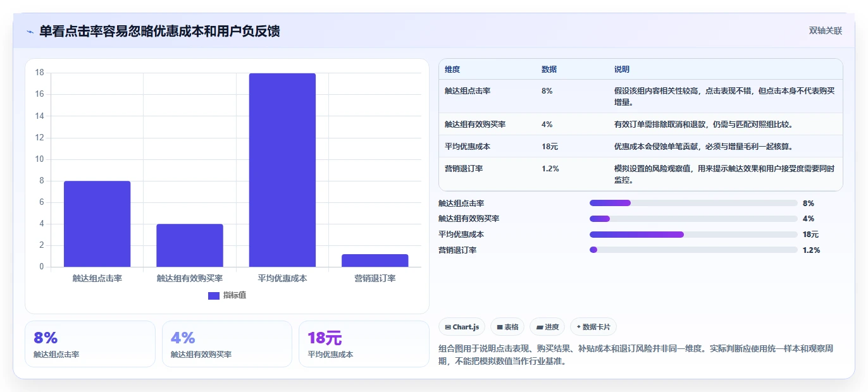Select the 数据卡片 chip
This screenshot has height=392, width=868.
pos(593,327)
